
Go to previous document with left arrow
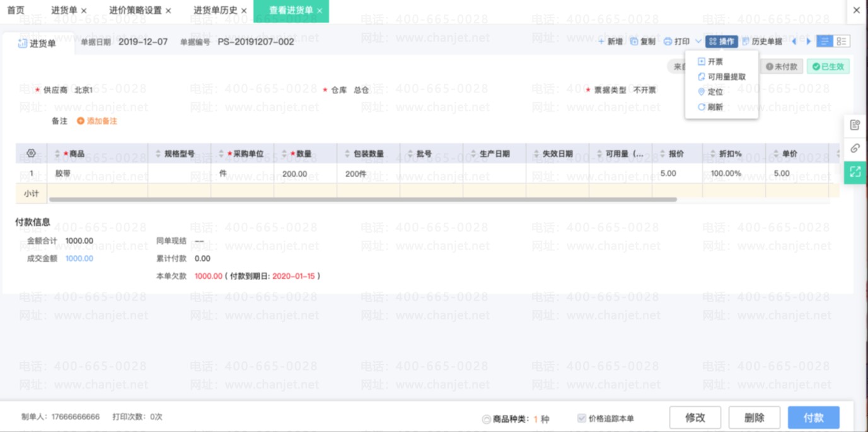pos(794,42)
